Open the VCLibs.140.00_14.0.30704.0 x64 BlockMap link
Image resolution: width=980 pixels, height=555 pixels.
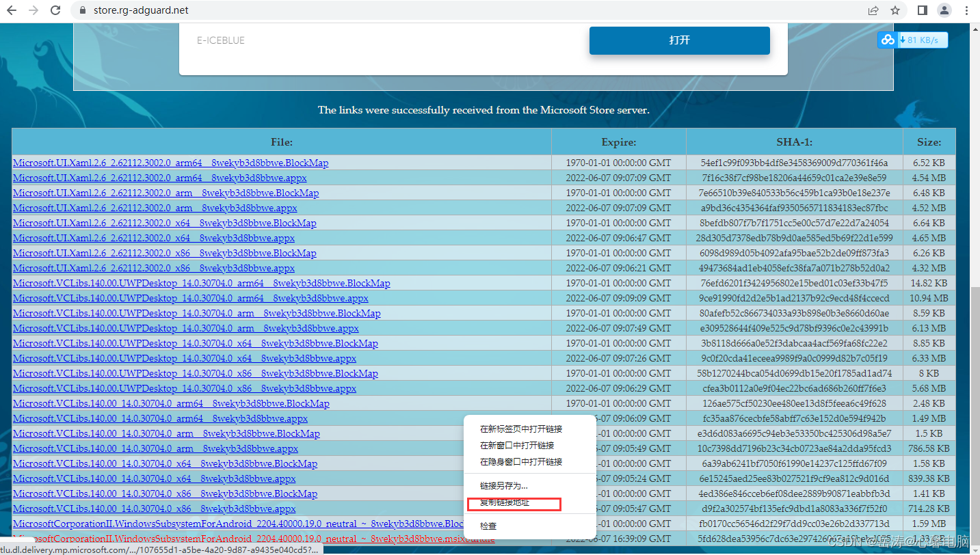tap(165, 463)
